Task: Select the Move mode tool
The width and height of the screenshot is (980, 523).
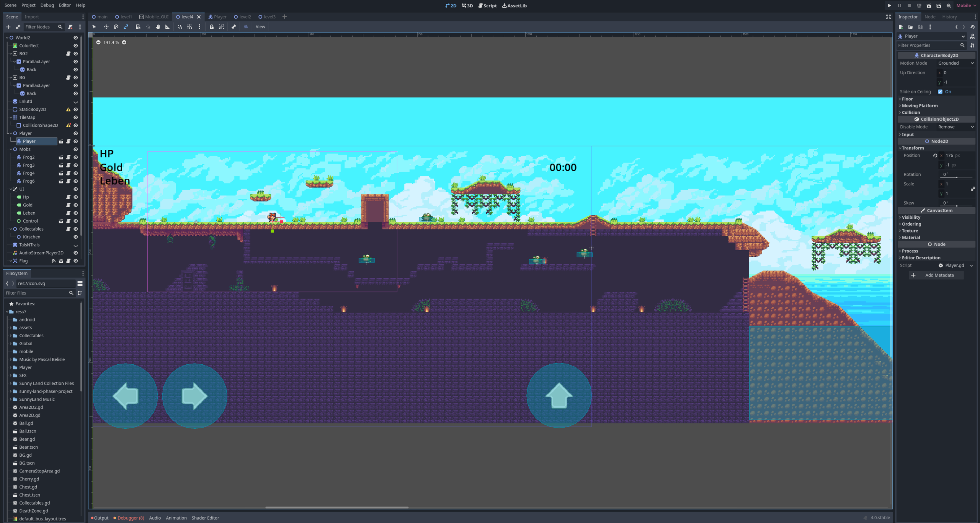Action: tap(106, 27)
